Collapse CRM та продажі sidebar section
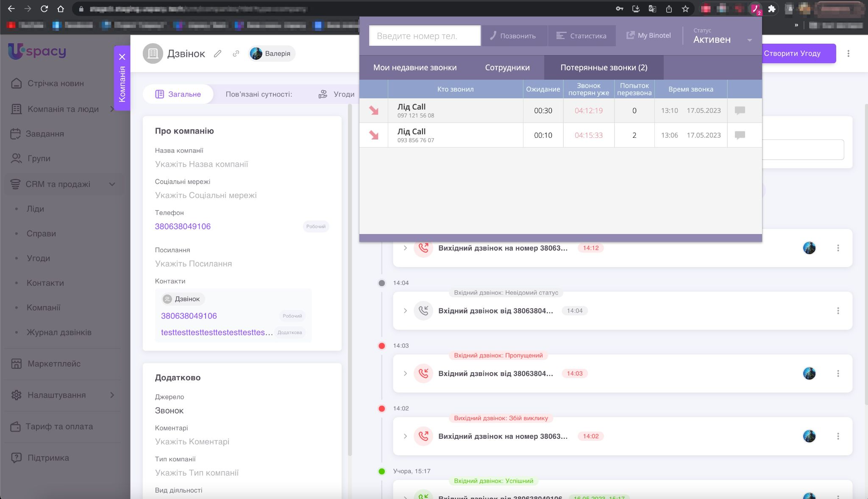 pos(112,184)
